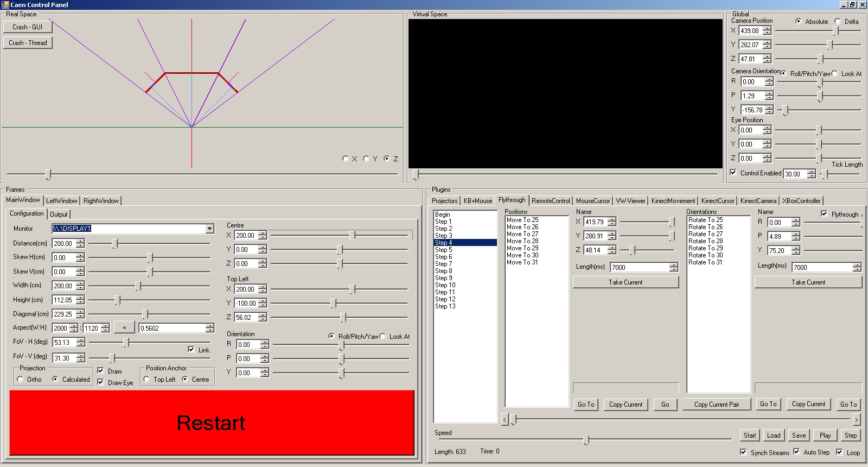Click the Crash - GUI button
This screenshot has width=868, height=467.
(28, 27)
